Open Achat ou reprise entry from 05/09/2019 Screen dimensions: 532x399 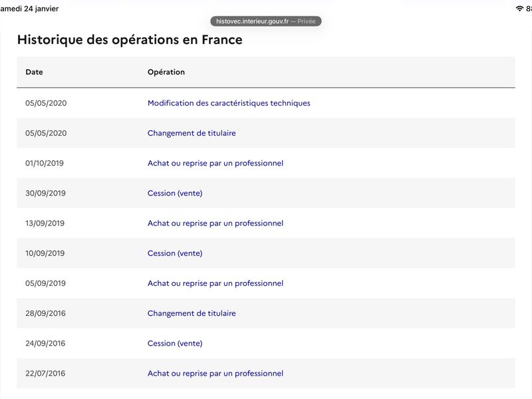coord(215,283)
